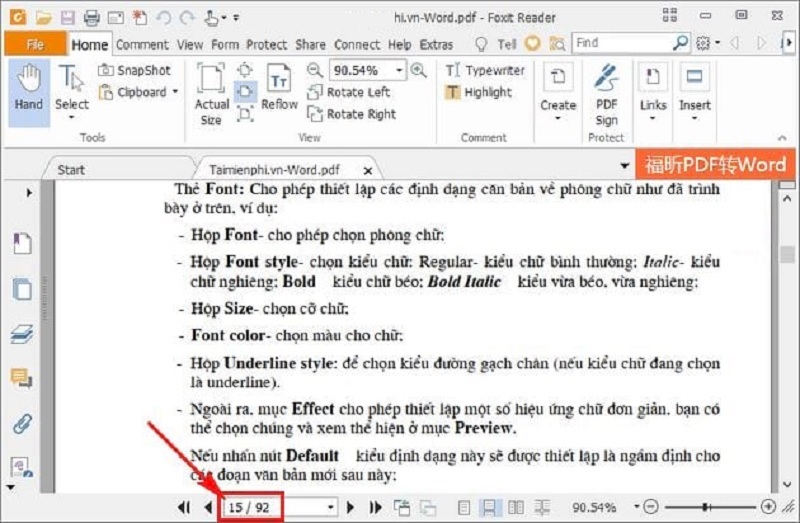Open the Layers panel icon
This screenshot has height=523, width=800.
(21, 334)
